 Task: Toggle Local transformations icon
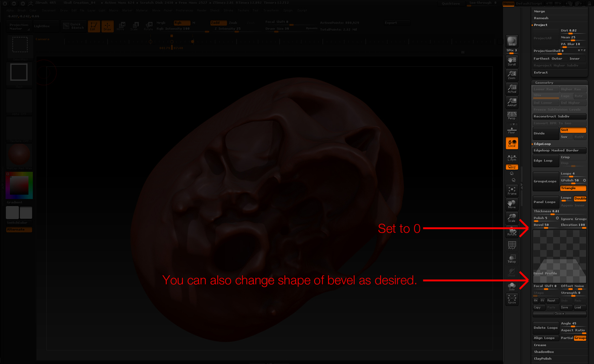tap(512, 143)
